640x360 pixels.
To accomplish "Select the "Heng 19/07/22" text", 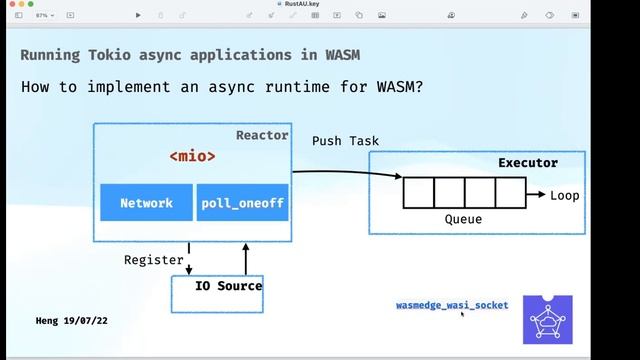I will tap(71, 321).
